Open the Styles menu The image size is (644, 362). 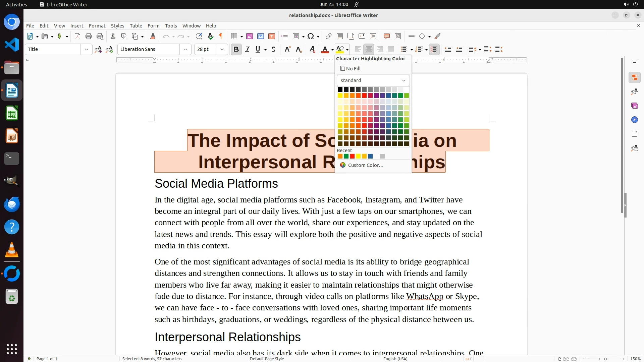(117, 26)
